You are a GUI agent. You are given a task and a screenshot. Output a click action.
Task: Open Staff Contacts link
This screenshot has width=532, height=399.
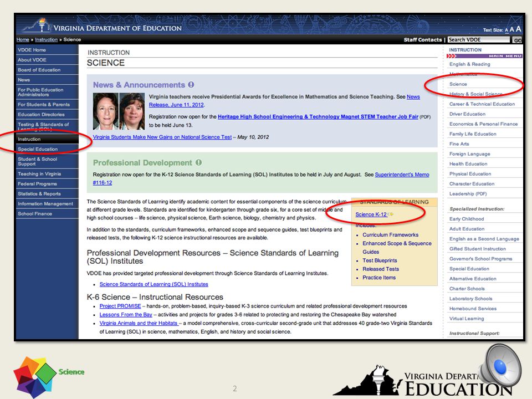click(423, 40)
